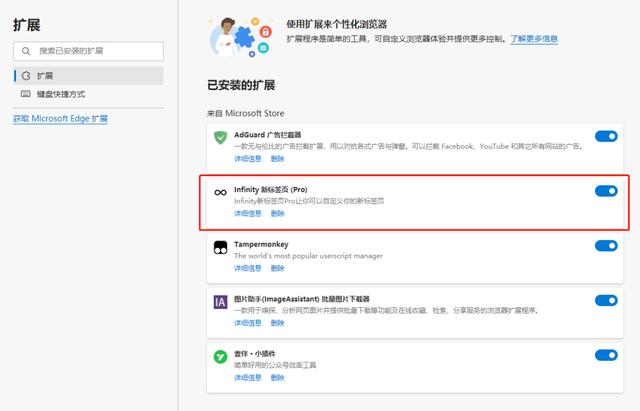This screenshot has height=411, width=640.
Task: Open 详细信息 for Infinity 新标签页
Action: (247, 213)
